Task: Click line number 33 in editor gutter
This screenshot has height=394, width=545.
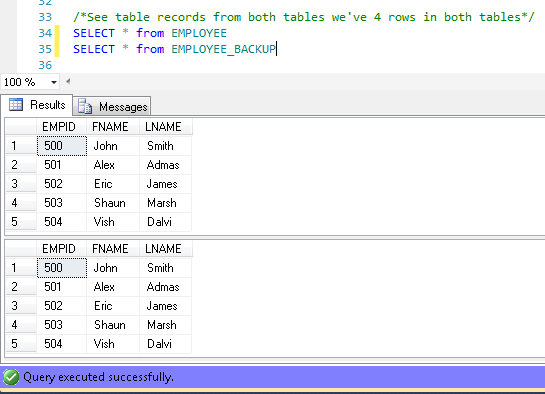Action: click(x=45, y=17)
